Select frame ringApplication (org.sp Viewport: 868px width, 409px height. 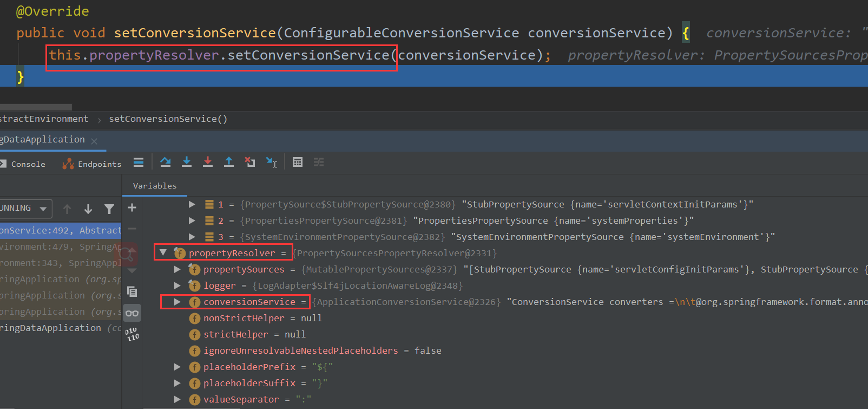(61, 279)
